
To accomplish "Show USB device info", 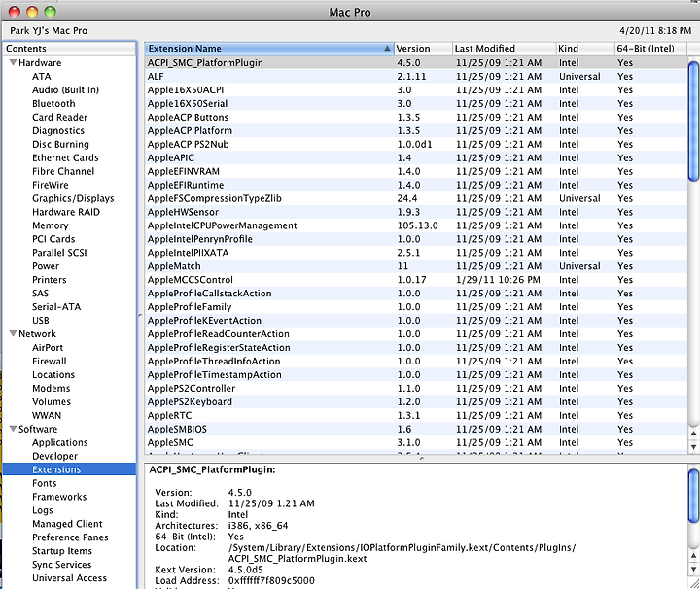I will coord(41,321).
